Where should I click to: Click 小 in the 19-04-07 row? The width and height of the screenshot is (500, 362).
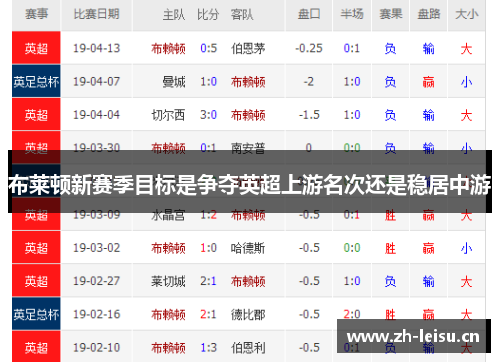click(467, 82)
